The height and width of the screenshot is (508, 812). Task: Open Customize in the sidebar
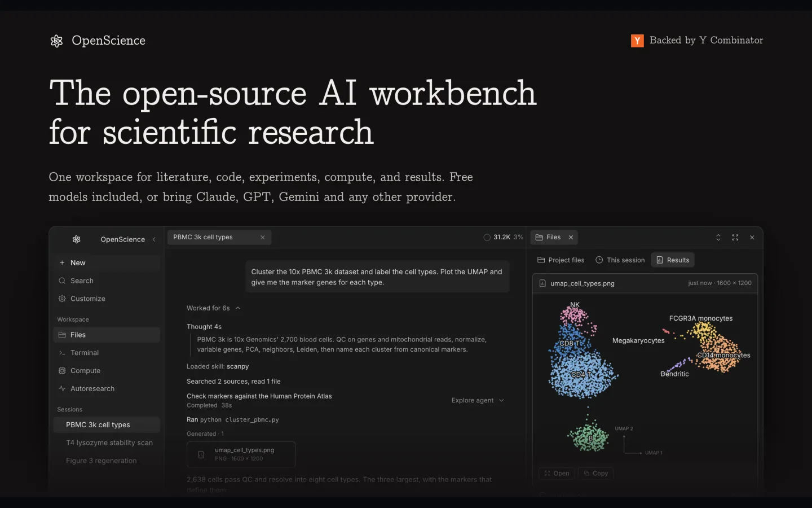[x=107, y=299]
